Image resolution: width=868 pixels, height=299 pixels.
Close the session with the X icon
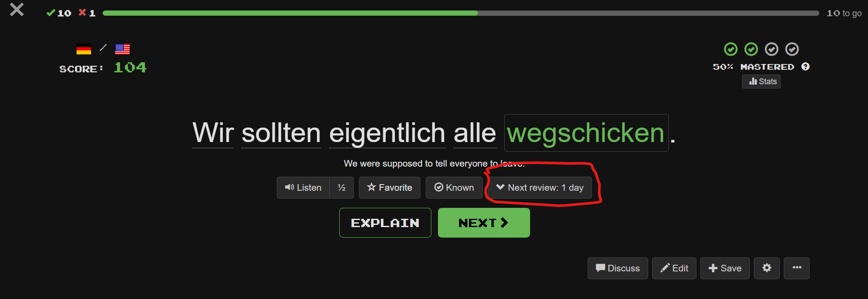[x=17, y=10]
